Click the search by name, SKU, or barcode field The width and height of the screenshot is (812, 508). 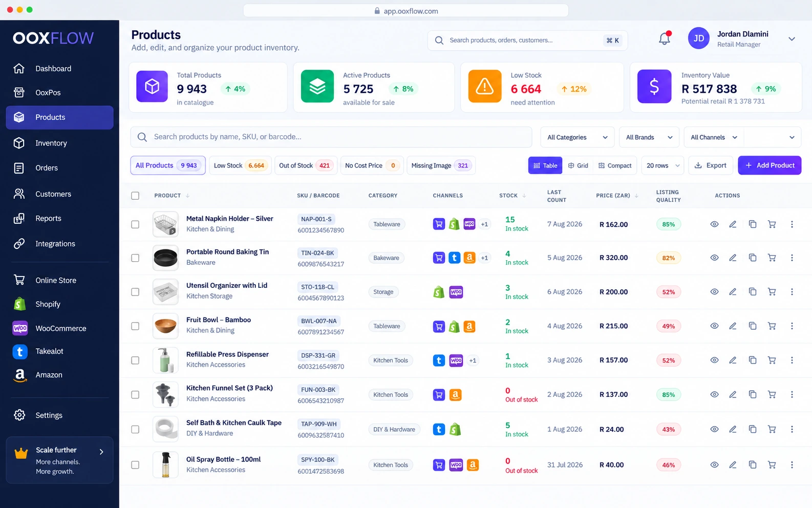click(x=331, y=137)
